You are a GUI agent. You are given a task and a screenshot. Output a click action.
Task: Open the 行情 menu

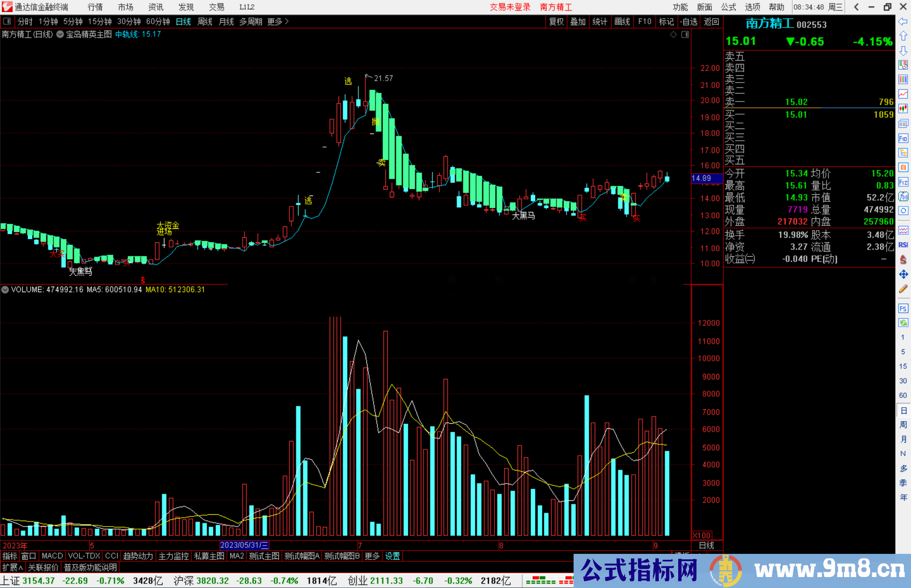pyautogui.click(x=95, y=7)
